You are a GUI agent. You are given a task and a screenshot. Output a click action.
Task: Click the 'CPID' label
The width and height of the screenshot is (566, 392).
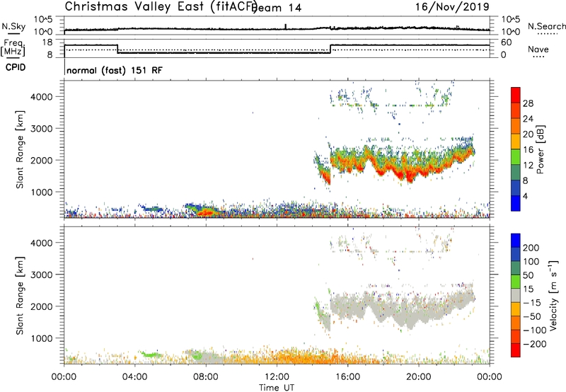coord(16,67)
